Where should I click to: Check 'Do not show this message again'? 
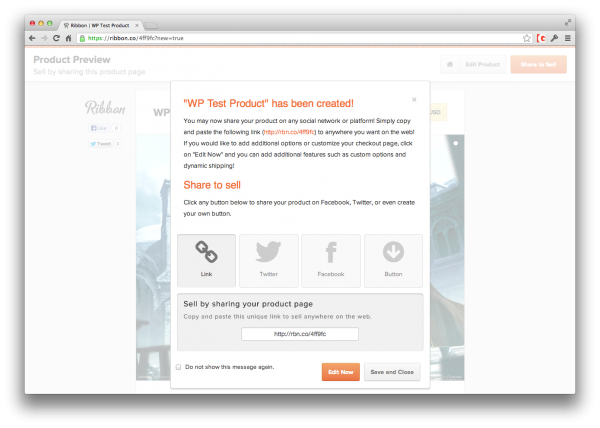point(178,367)
